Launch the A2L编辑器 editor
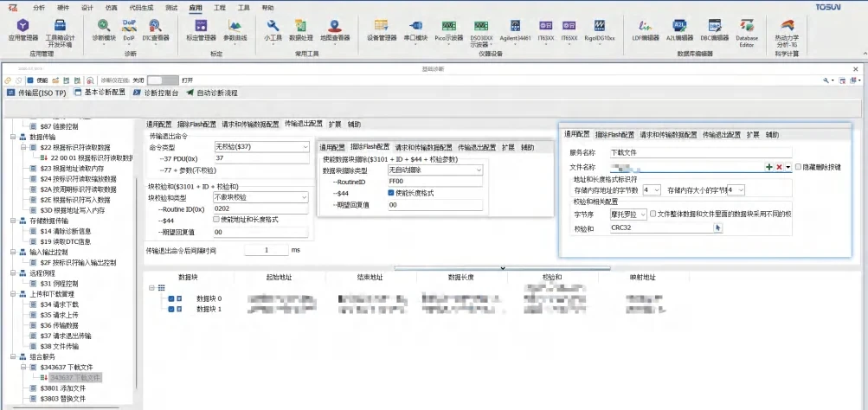 pos(679,30)
